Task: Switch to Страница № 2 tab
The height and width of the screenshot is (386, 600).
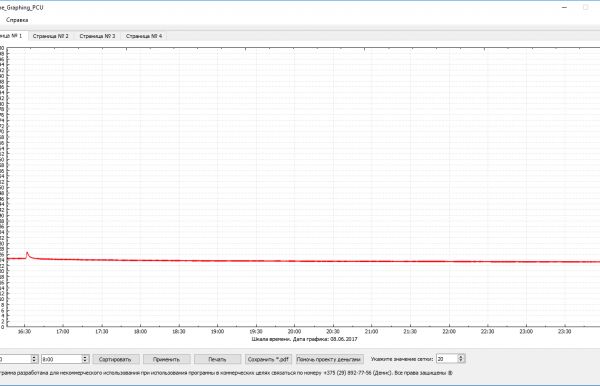Action: (51, 36)
